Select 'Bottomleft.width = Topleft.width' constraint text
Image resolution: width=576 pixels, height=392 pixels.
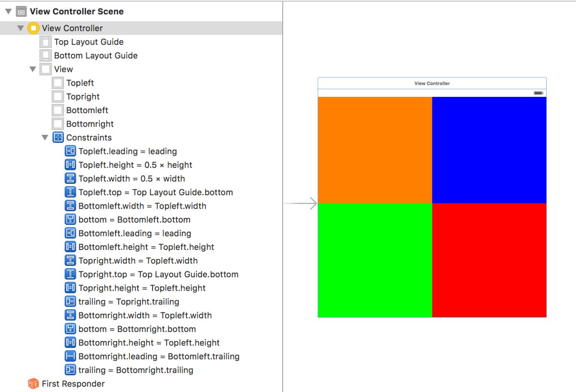[143, 206]
